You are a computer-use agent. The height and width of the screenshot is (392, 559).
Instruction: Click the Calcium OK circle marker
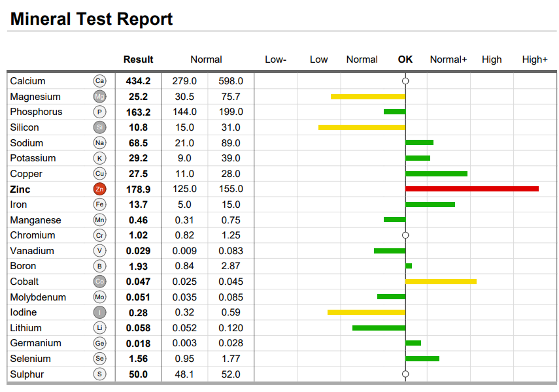click(x=405, y=81)
